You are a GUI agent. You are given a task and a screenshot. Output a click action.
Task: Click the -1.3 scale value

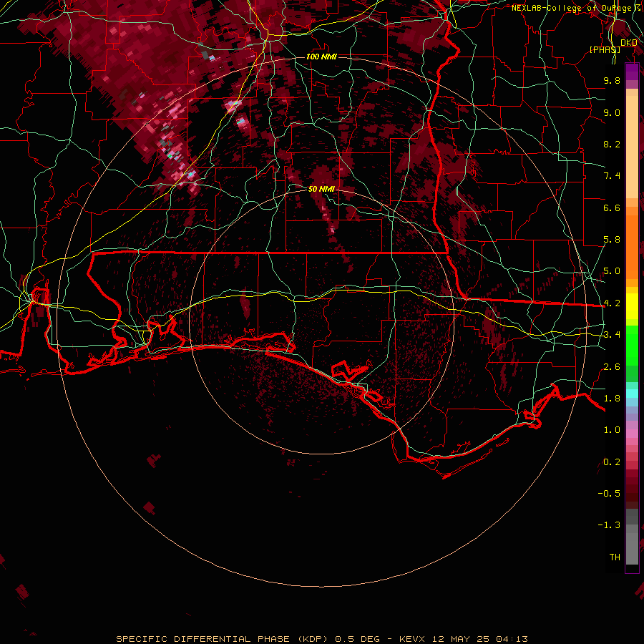[x=609, y=525]
